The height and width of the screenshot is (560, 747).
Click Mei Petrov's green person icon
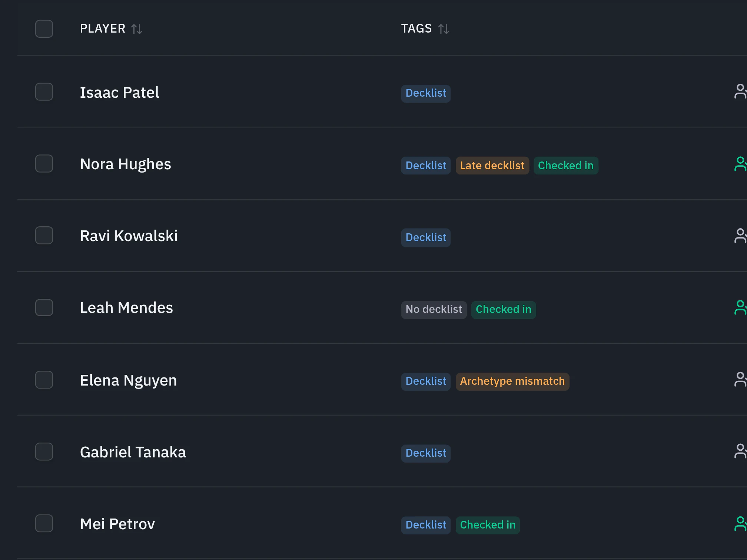[x=740, y=524]
